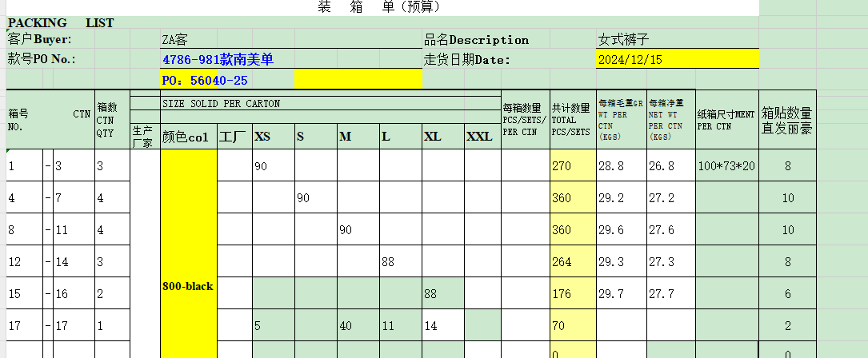This screenshot has width=868, height=358.
Task: Click the XXL size column header
Action: coord(479,137)
